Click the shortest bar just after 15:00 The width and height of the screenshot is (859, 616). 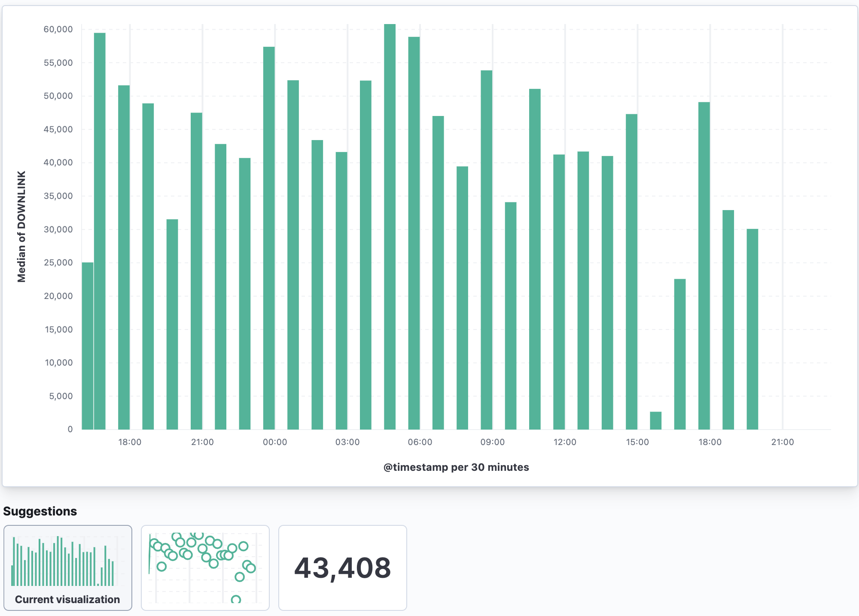tap(655, 420)
